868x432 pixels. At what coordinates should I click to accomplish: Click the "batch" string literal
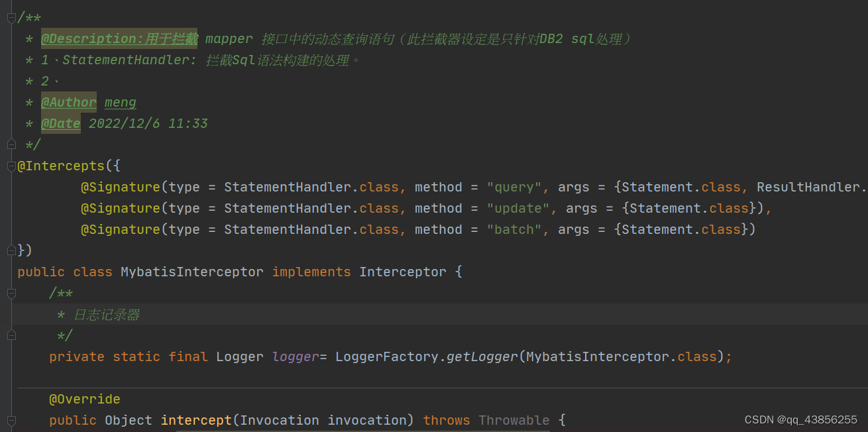515,229
